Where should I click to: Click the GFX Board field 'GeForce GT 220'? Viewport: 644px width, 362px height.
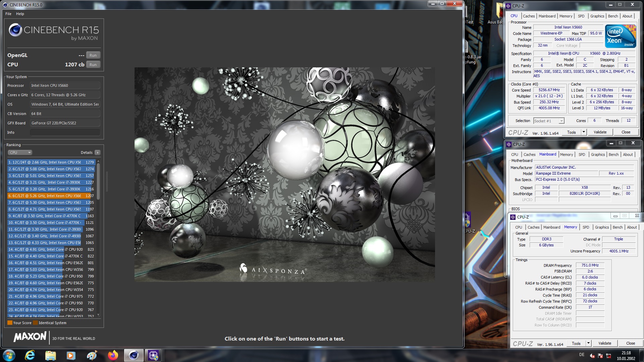(65, 123)
